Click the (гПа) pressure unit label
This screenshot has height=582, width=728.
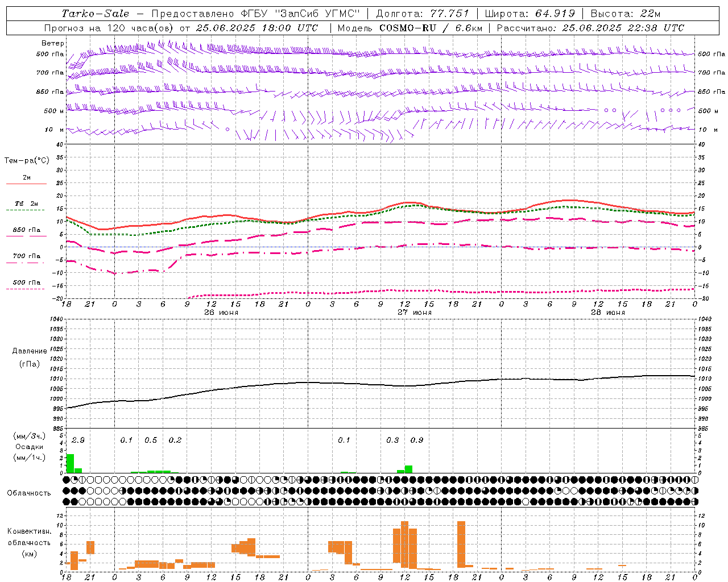coord(30,364)
